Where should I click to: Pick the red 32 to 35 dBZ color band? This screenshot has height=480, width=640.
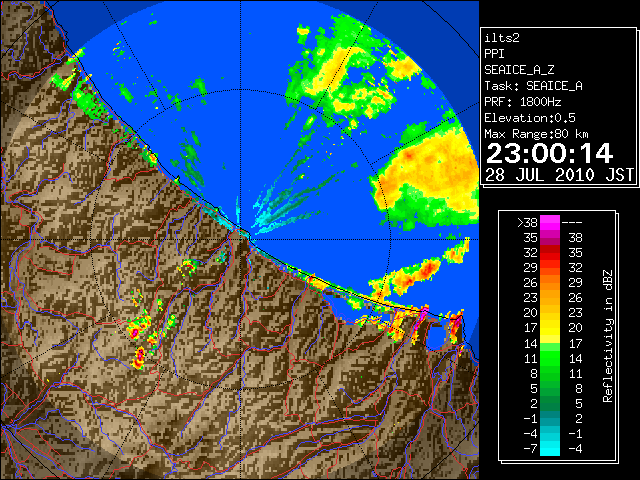point(550,253)
